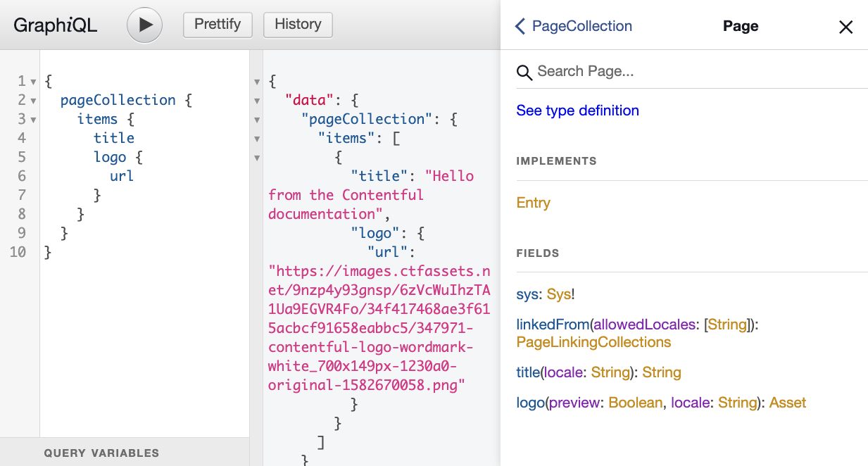Collapse the data object in the response panel
868x466 pixels.
point(257,100)
